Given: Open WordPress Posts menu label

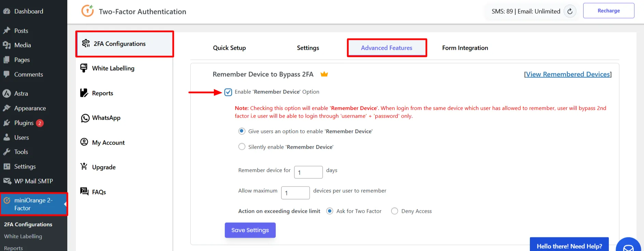Looking at the screenshot, I should (x=21, y=31).
